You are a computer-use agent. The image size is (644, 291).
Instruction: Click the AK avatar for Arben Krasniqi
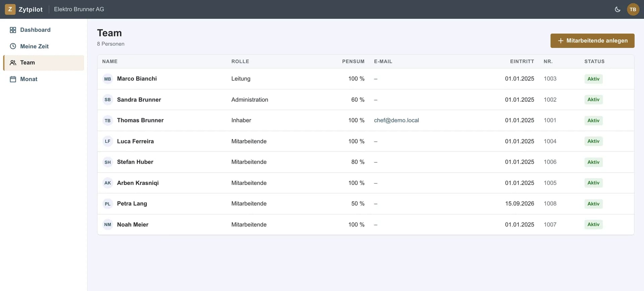pos(108,183)
